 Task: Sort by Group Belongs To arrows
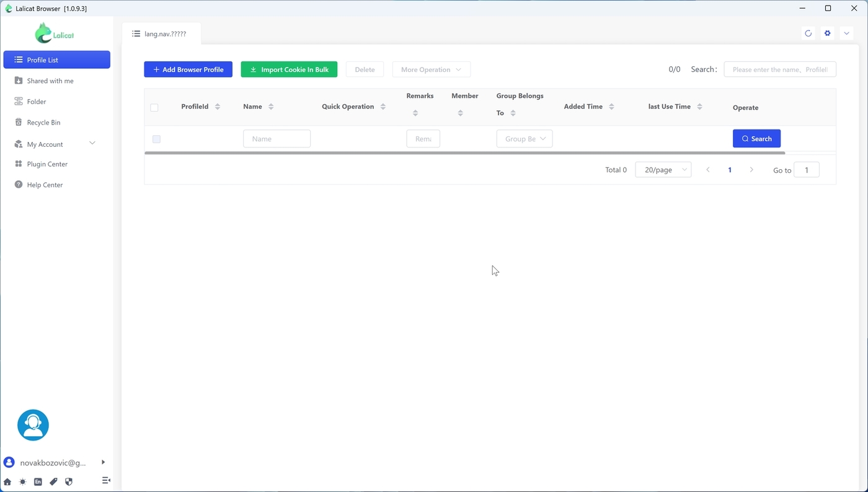pyautogui.click(x=513, y=113)
